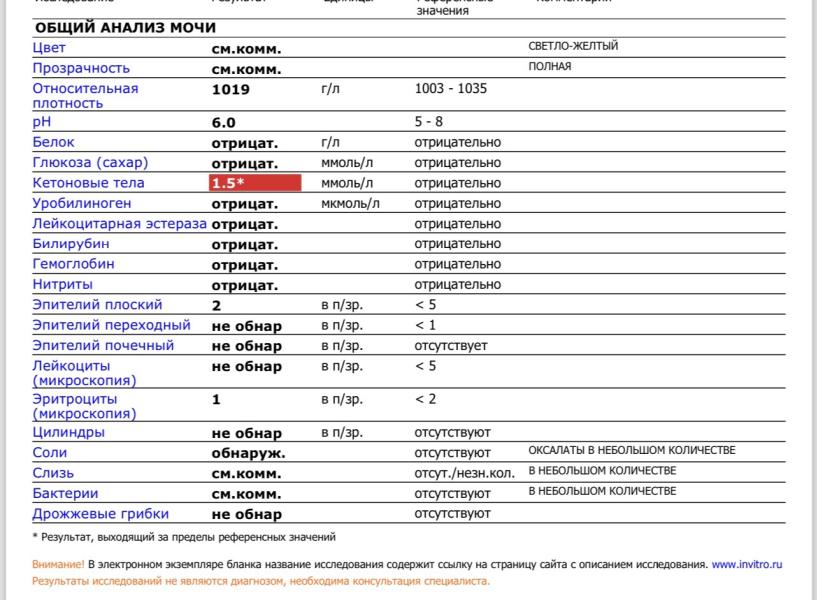Select the highlighted red 1.5* result

pyautogui.click(x=255, y=183)
